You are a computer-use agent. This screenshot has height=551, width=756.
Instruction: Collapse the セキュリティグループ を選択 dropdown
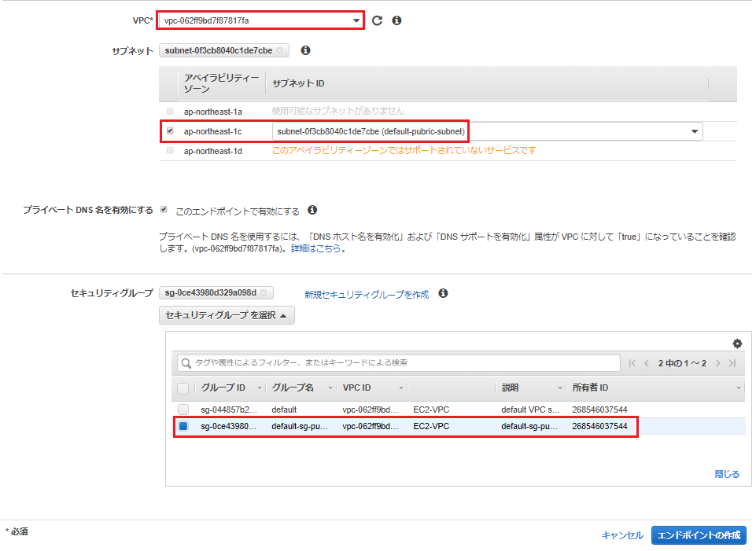[x=227, y=315]
